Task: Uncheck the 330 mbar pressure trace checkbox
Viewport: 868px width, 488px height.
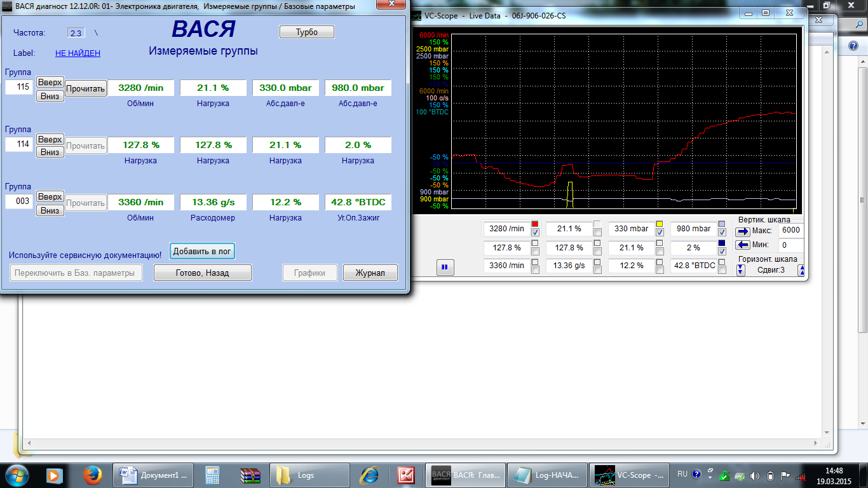Action: [660, 233]
